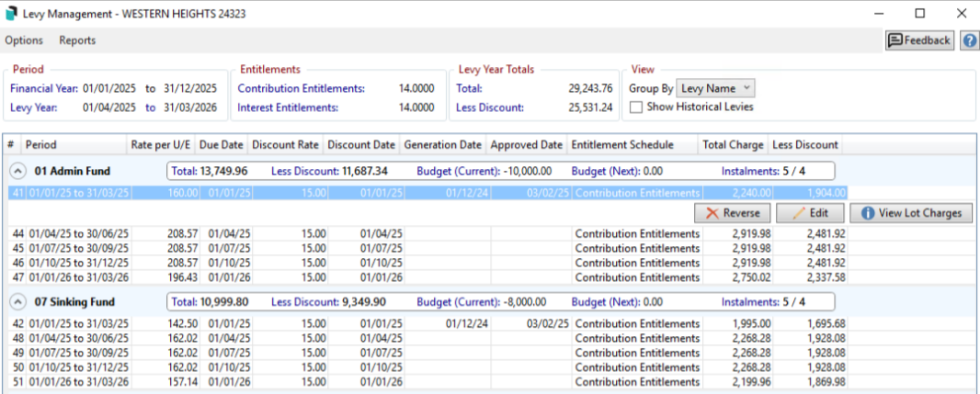
Task: Select levy row 44 period 01/04/25 to 30/06/25
Action: pos(427,233)
